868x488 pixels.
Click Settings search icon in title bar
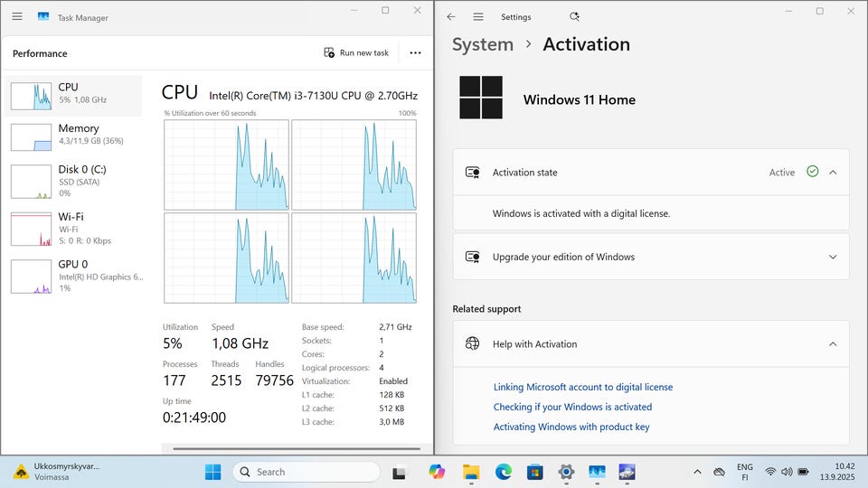coord(575,16)
